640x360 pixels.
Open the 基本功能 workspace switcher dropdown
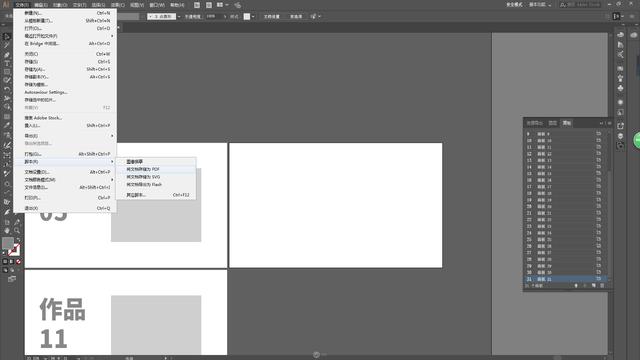(540, 5)
